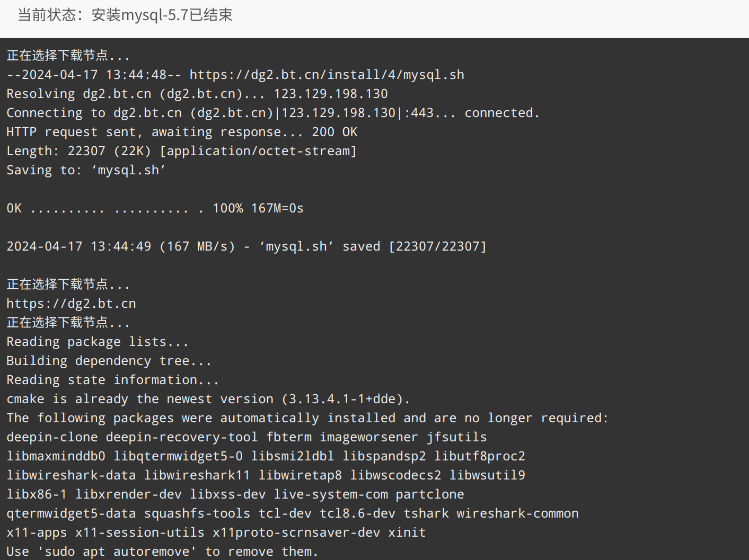The width and height of the screenshot is (749, 560).
Task: Click the 'wireshark-common' package name
Action: pos(518,513)
